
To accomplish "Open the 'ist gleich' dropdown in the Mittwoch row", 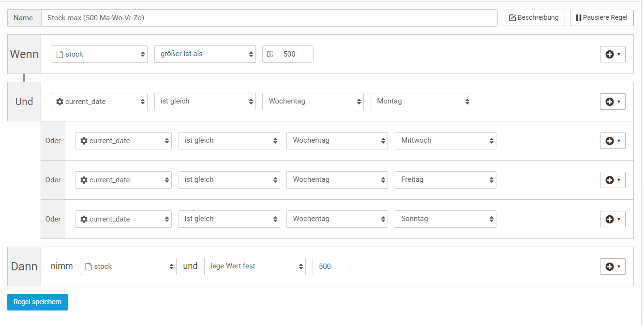I will pos(229,141).
